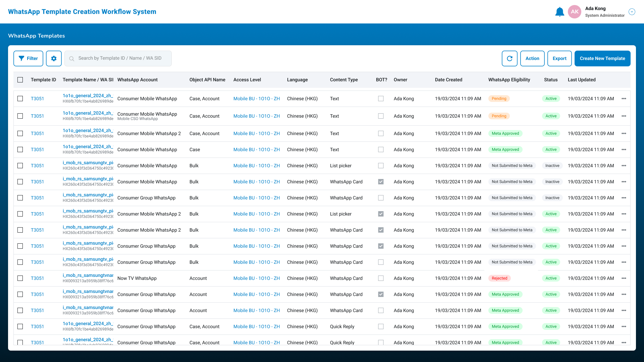The width and height of the screenshot is (644, 362).
Task: Open the Action dropdown menu
Action: point(532,58)
